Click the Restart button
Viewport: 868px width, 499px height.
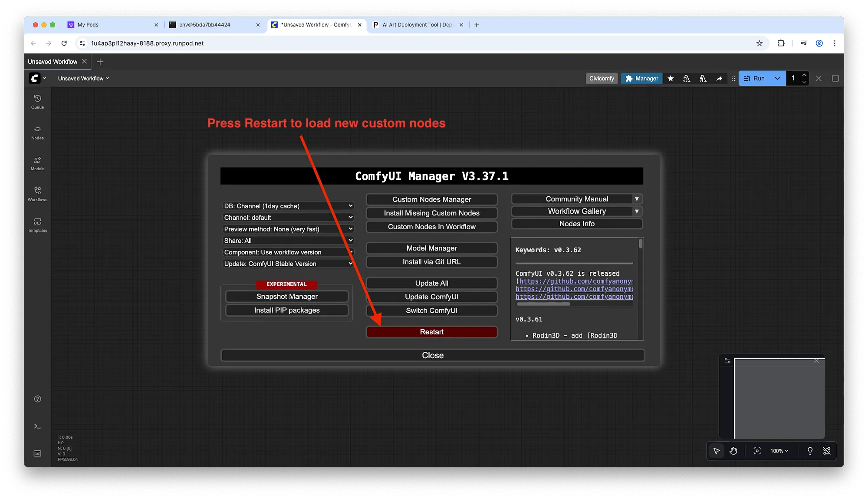431,332
